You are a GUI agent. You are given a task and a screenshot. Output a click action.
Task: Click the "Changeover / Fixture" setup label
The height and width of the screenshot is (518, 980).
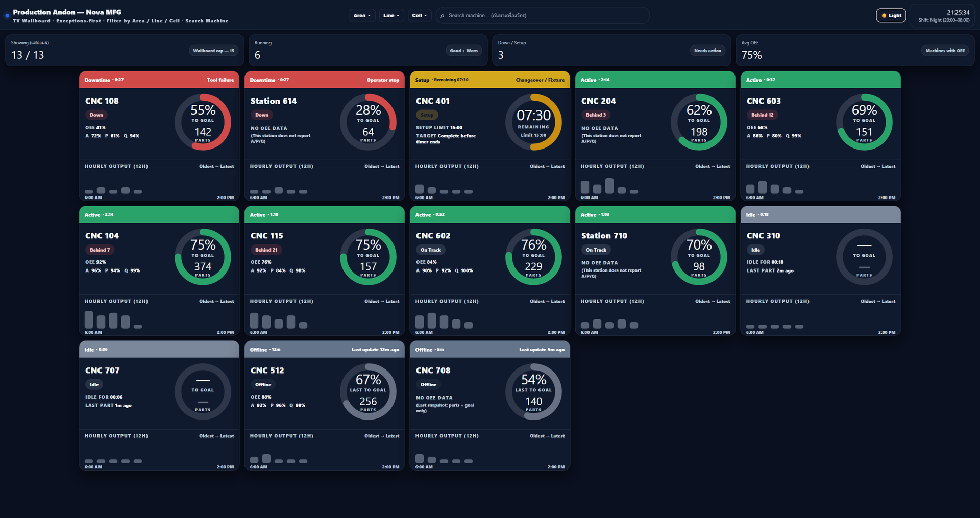540,80
